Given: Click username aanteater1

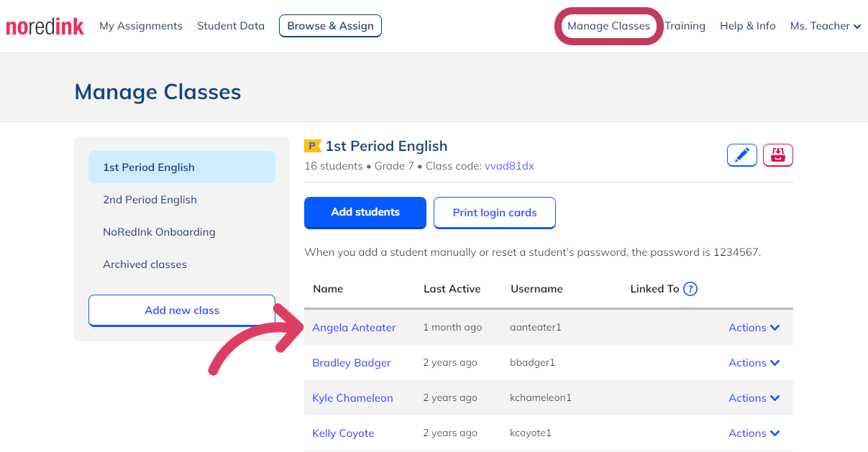Looking at the screenshot, I should tap(536, 328).
